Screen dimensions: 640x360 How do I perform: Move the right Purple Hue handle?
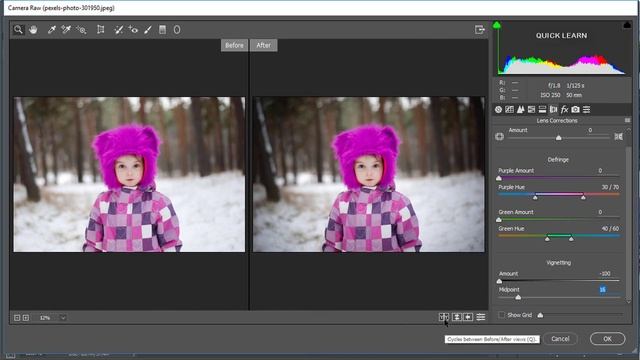click(583, 197)
